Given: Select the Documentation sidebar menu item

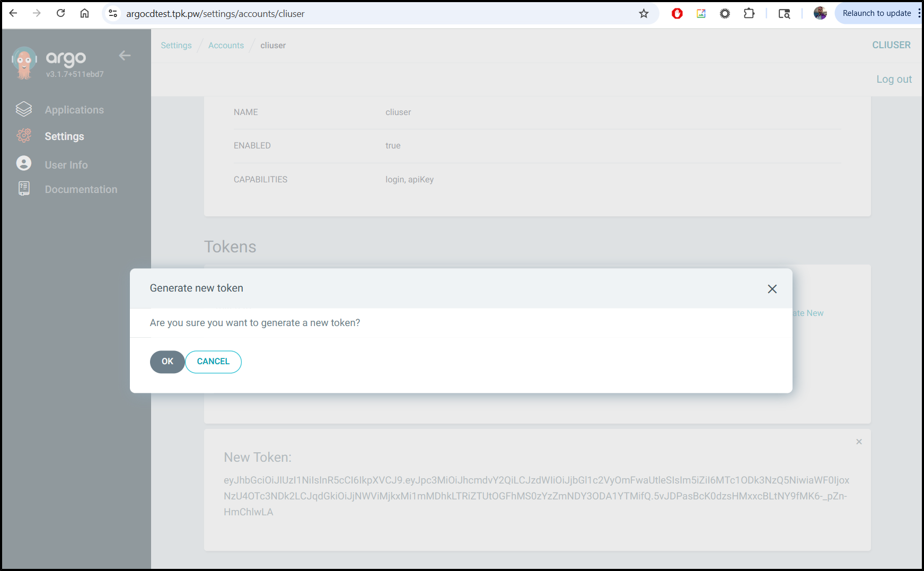Looking at the screenshot, I should click(81, 190).
